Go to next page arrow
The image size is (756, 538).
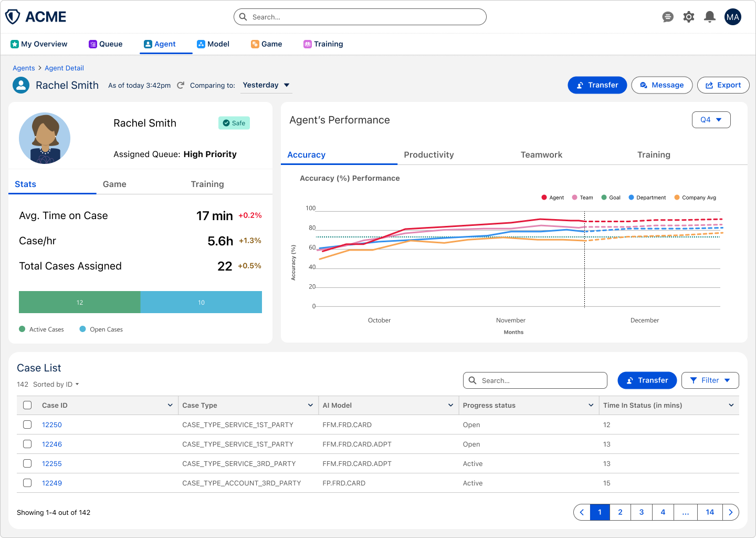[731, 512]
